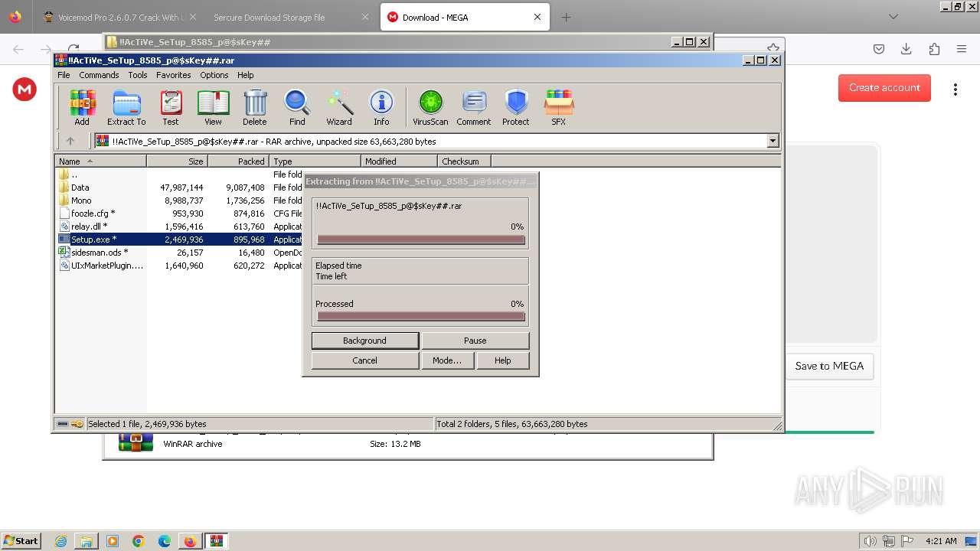This screenshot has width=980, height=551.
Task: Open the Comment icon
Action: (474, 107)
